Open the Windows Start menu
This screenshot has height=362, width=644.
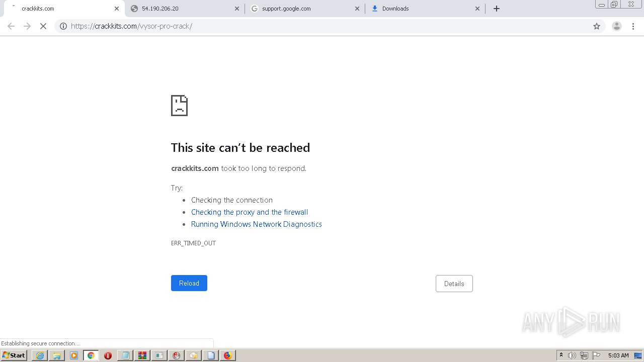click(14, 355)
